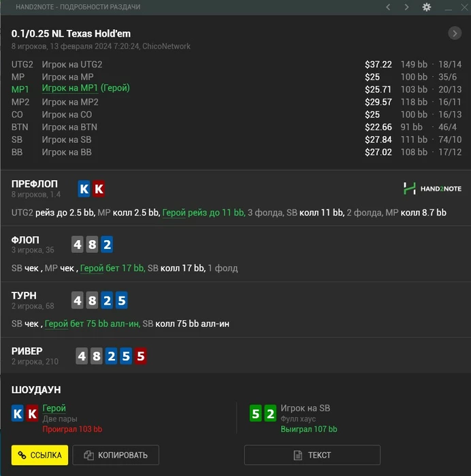Open settings gear in title bar

(x=427, y=7)
